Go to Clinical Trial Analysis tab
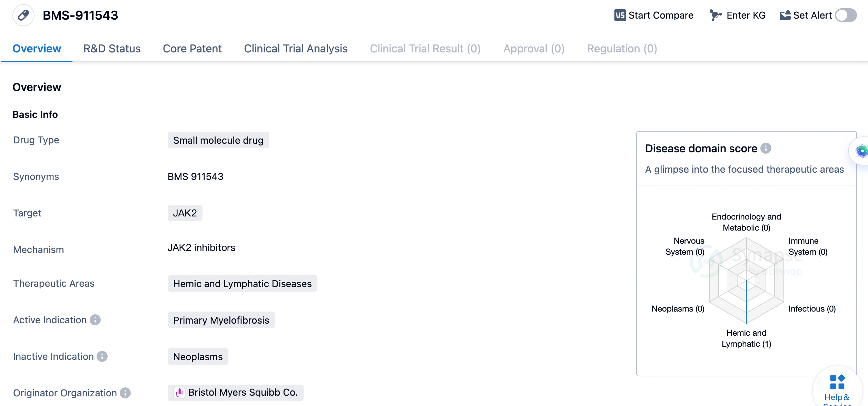 296,49
